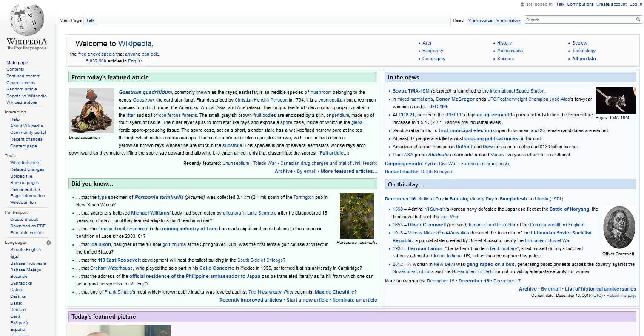Open the Geastrum dried specimen thumbnail

[91, 111]
